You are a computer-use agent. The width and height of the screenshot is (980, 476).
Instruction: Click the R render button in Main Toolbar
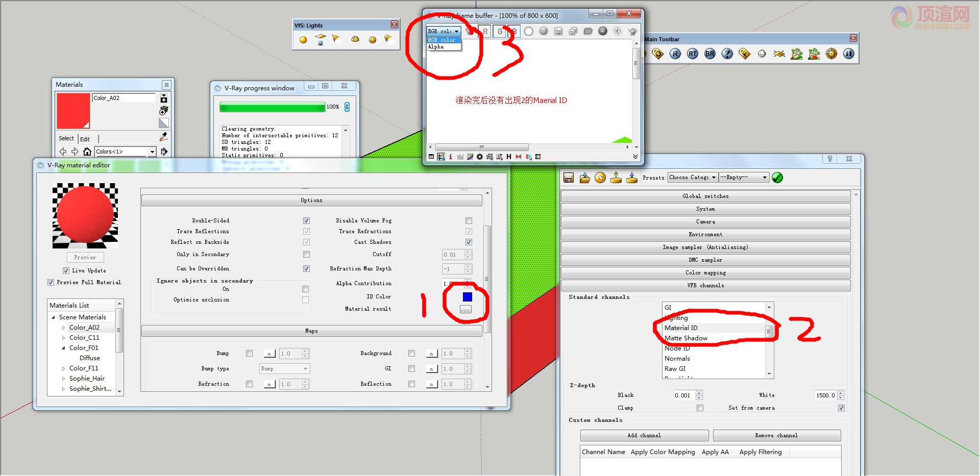675,54
